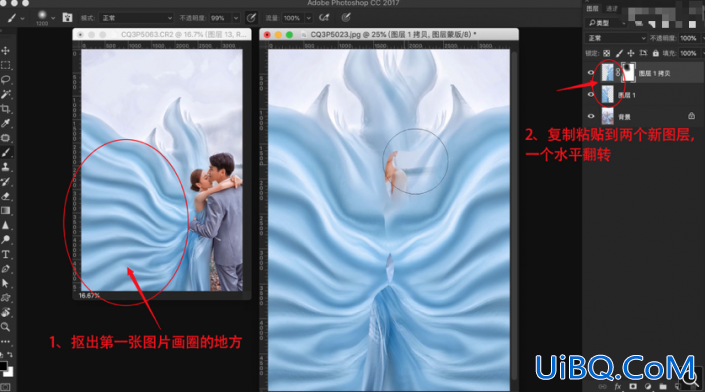Select the Gradient tool
This screenshot has height=392, width=705.
tap(6, 210)
